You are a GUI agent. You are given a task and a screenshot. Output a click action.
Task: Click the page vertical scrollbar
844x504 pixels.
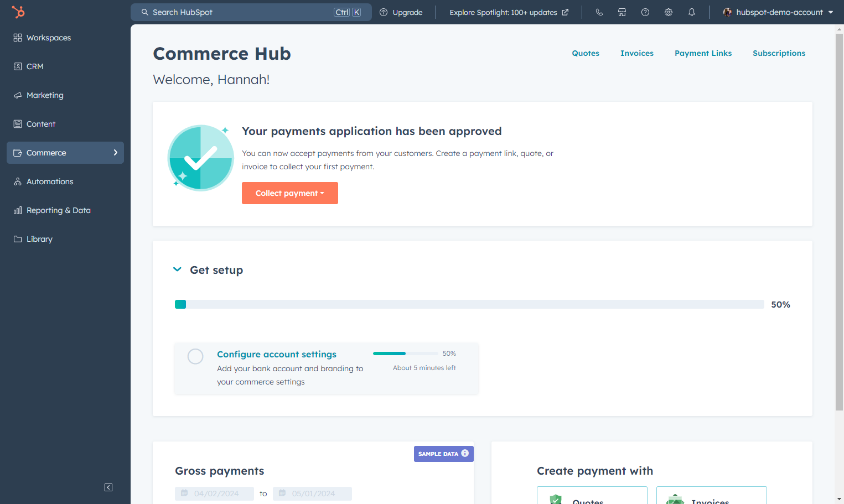[x=839, y=221]
